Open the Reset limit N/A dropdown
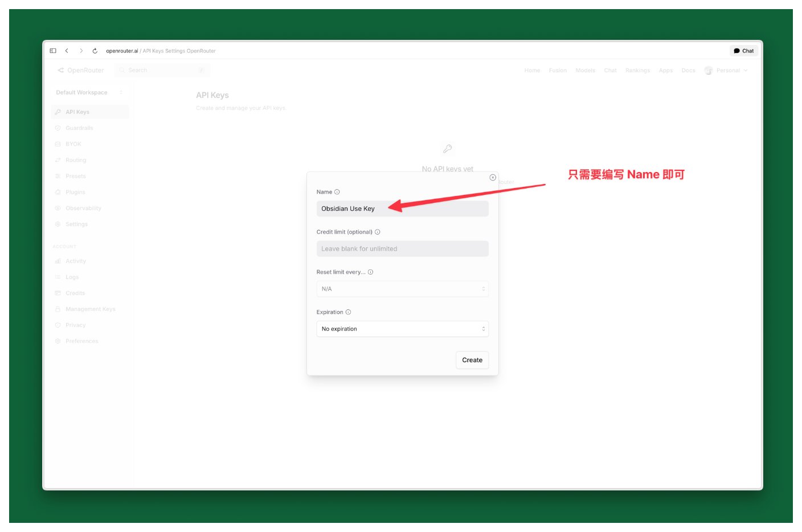This screenshot has width=802, height=532. pyautogui.click(x=402, y=289)
